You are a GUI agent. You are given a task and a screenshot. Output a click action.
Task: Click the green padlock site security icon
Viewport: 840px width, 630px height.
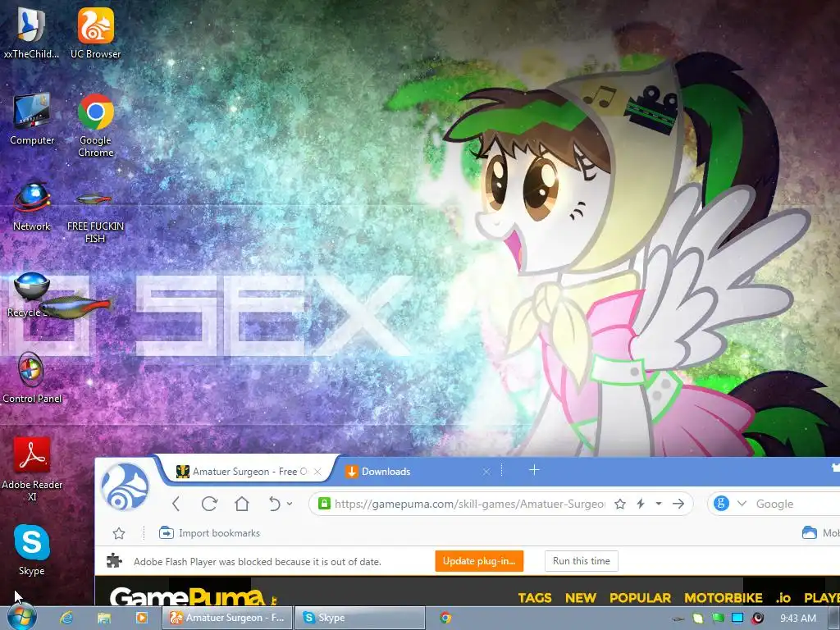(323, 504)
